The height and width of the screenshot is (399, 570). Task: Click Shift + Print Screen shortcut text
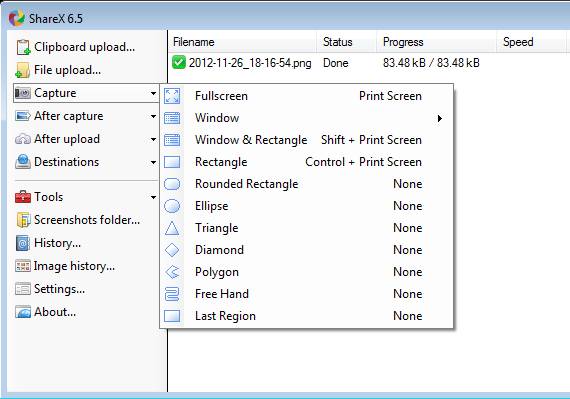tap(371, 140)
